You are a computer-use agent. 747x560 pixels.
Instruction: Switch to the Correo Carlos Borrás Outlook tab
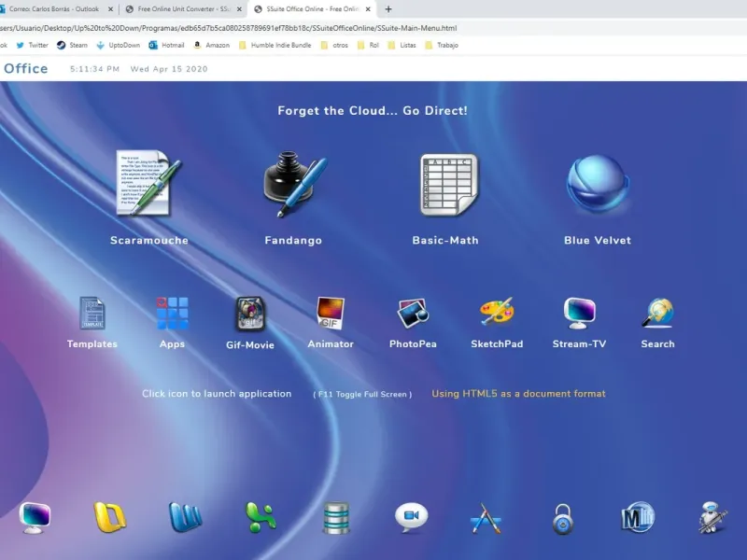tap(54, 9)
